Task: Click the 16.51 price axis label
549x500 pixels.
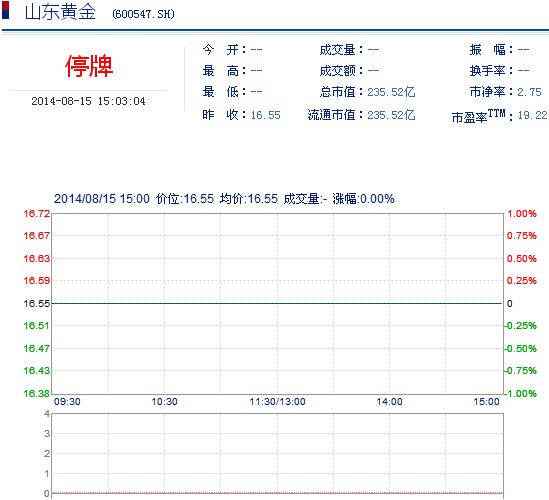Action: pyautogui.click(x=37, y=326)
